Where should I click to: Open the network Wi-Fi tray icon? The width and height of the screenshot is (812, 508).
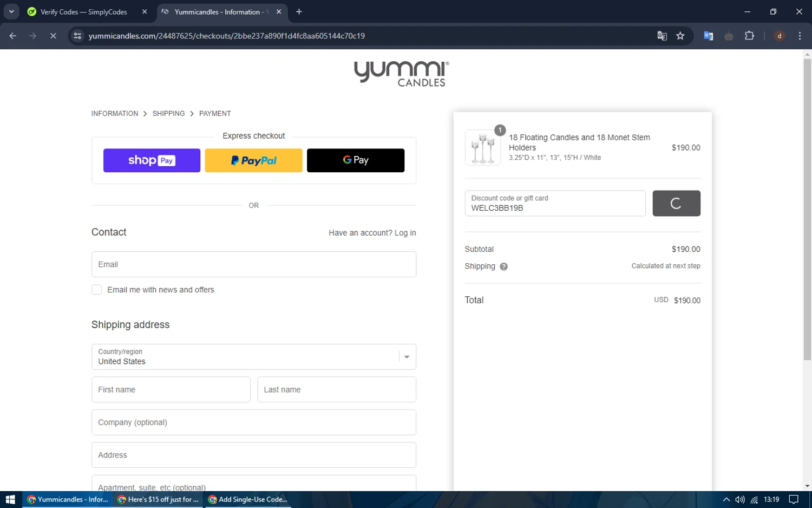click(x=754, y=499)
